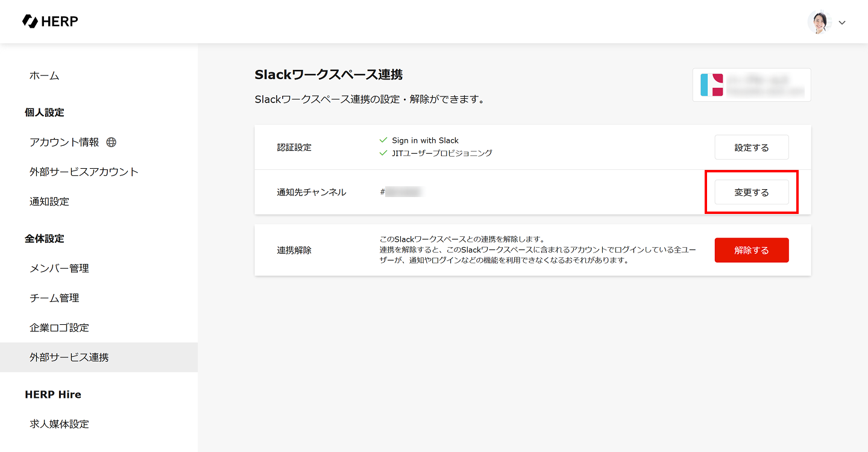Click 変更する for 通知先チャンネル
The image size is (868, 452).
752,192
